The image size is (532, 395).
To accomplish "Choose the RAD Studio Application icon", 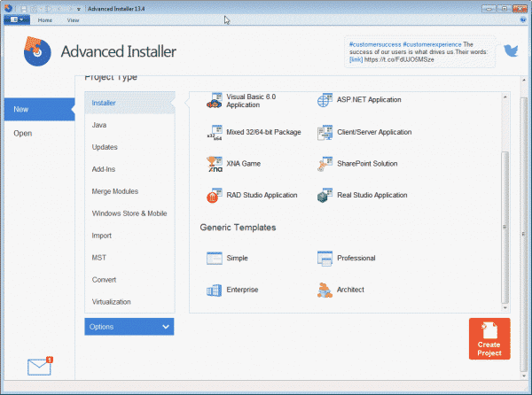I will tap(214, 195).
